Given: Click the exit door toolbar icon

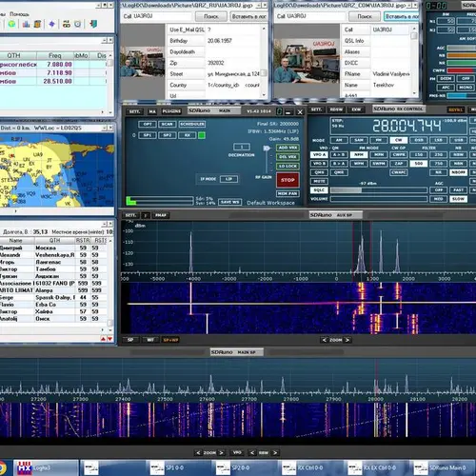Looking at the screenshot, I should point(93,24).
